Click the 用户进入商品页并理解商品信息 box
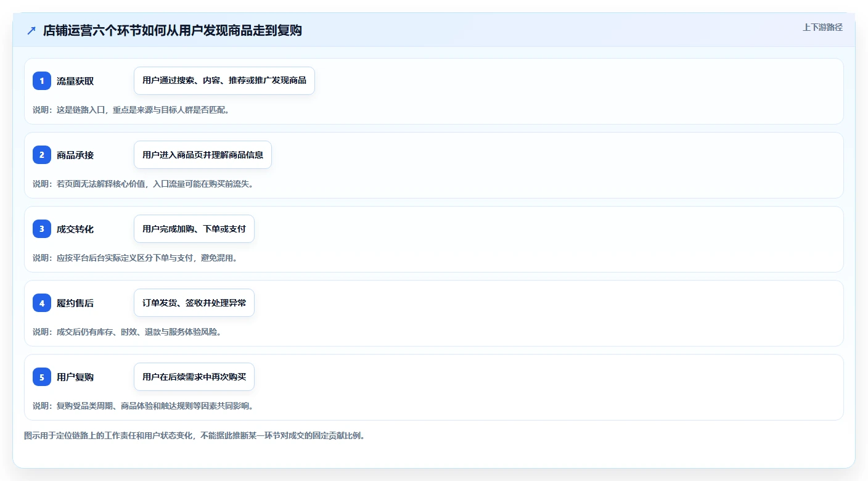The width and height of the screenshot is (868, 481). coord(203,155)
